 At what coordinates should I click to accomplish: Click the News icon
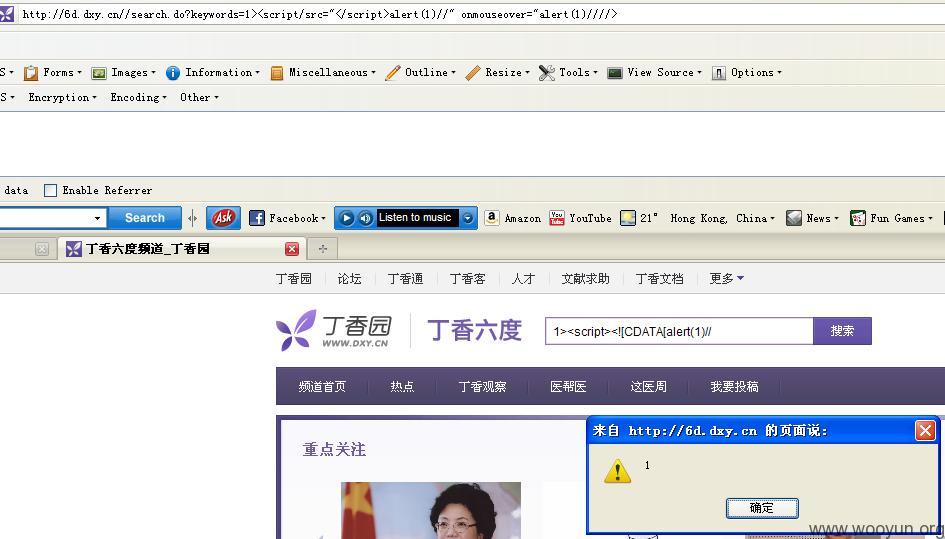794,218
